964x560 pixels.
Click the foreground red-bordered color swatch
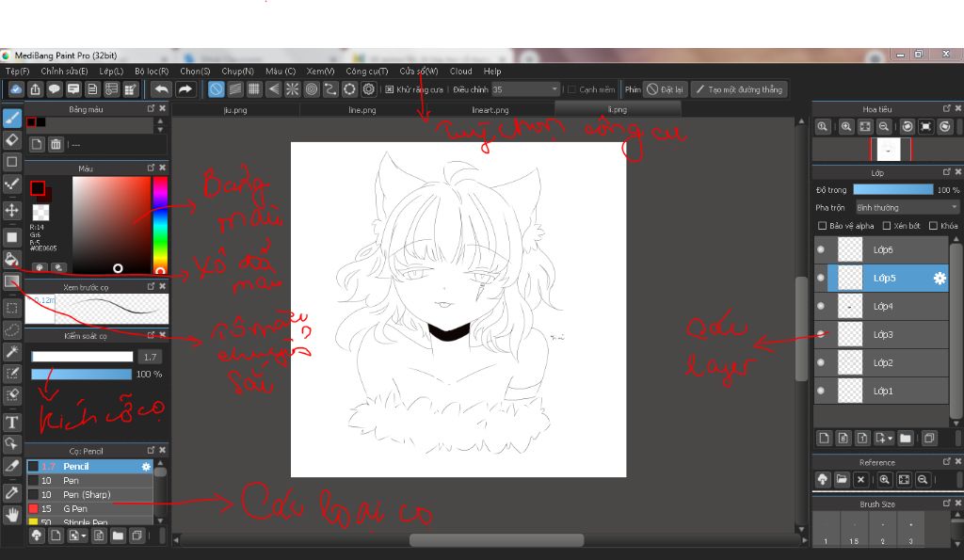pyautogui.click(x=38, y=188)
